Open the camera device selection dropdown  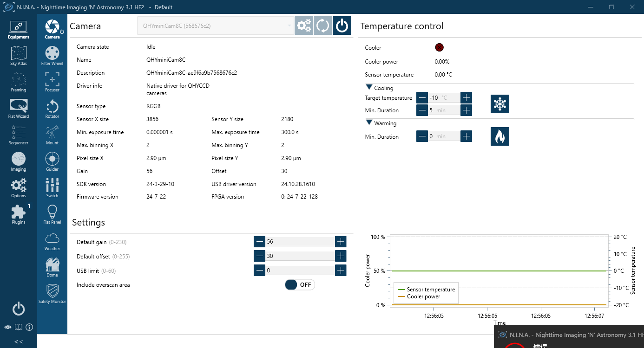[x=216, y=26]
